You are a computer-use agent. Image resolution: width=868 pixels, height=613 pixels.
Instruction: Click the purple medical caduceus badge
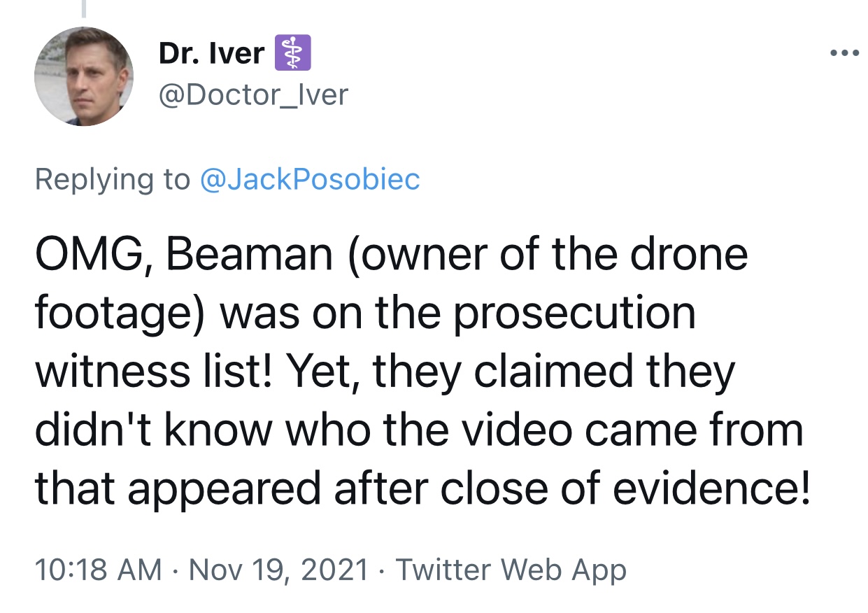291,54
